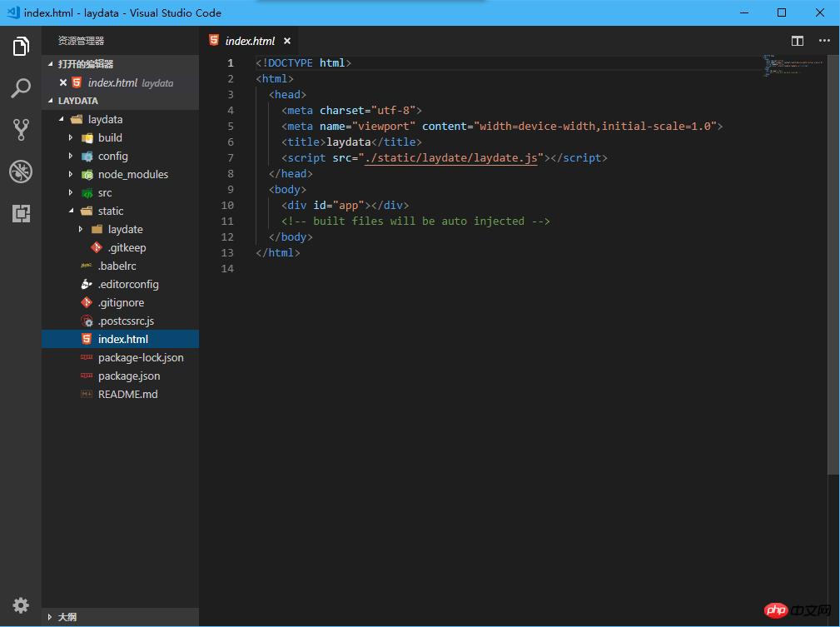Open the More Actions ellipsis icon
The image size is (840, 627).
[825, 40]
